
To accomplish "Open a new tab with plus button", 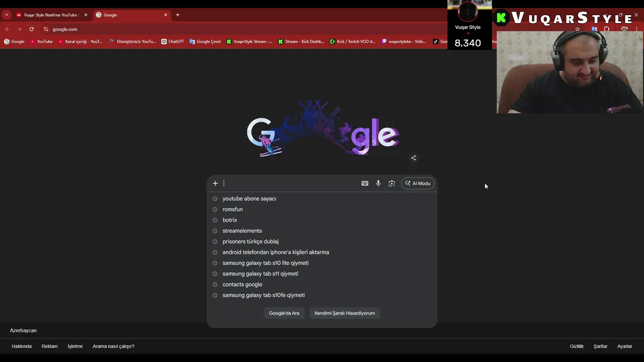I will pyautogui.click(x=178, y=15).
